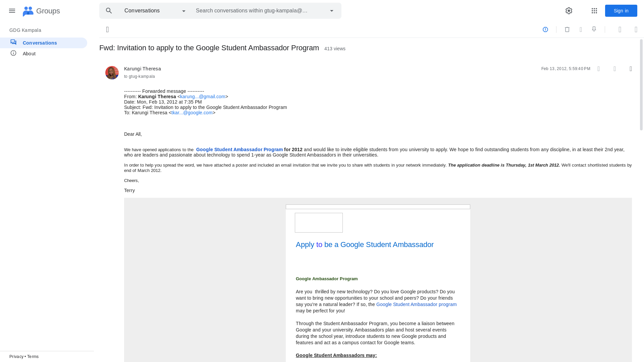Click the 'Google Student Ambassadors may:' underlined heading
Image resolution: width=644 pixels, height=362 pixels.
tap(336, 355)
